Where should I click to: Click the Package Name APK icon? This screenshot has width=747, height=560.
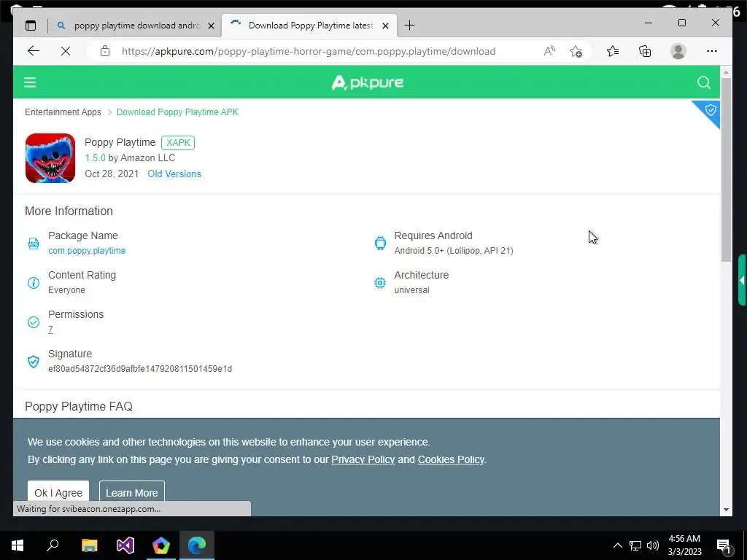coord(34,244)
